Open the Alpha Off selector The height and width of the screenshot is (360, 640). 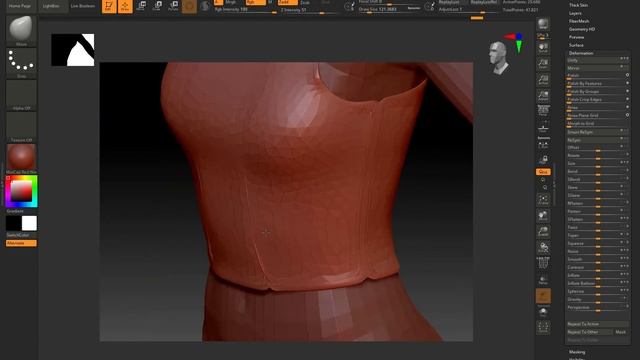[x=21, y=95]
